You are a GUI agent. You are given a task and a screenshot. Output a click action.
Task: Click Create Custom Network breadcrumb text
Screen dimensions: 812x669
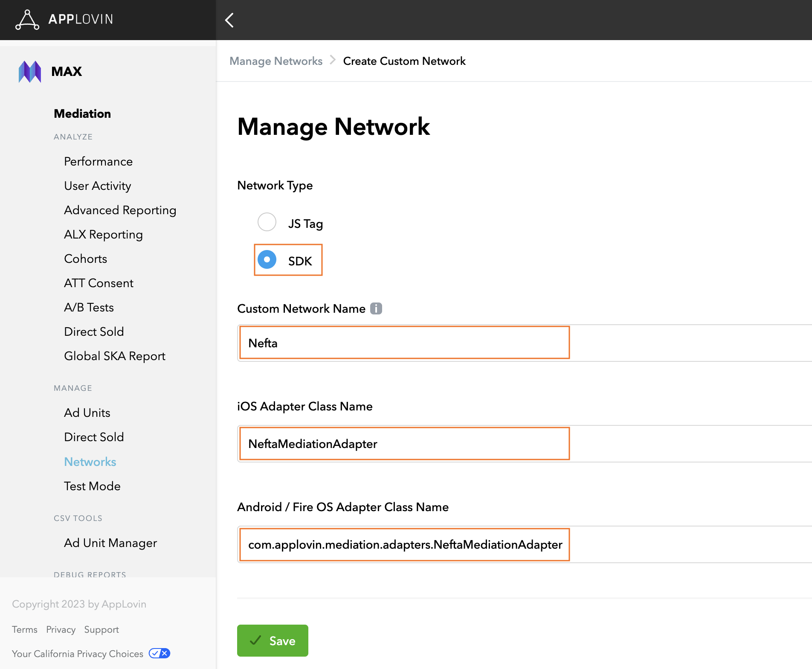point(404,61)
